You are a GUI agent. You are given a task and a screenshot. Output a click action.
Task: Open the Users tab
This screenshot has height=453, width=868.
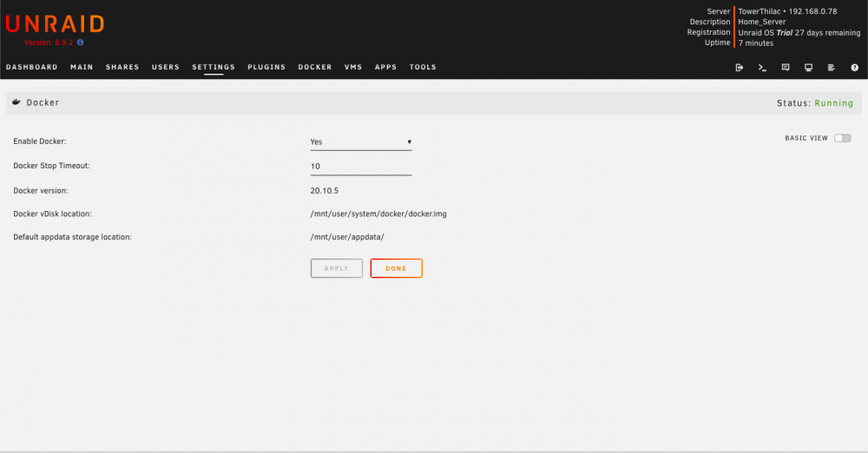tap(166, 67)
